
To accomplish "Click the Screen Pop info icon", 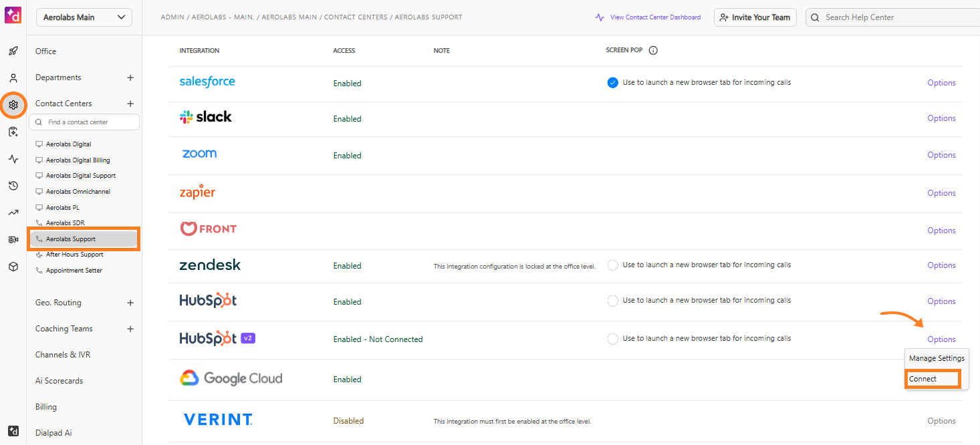I will pos(653,51).
